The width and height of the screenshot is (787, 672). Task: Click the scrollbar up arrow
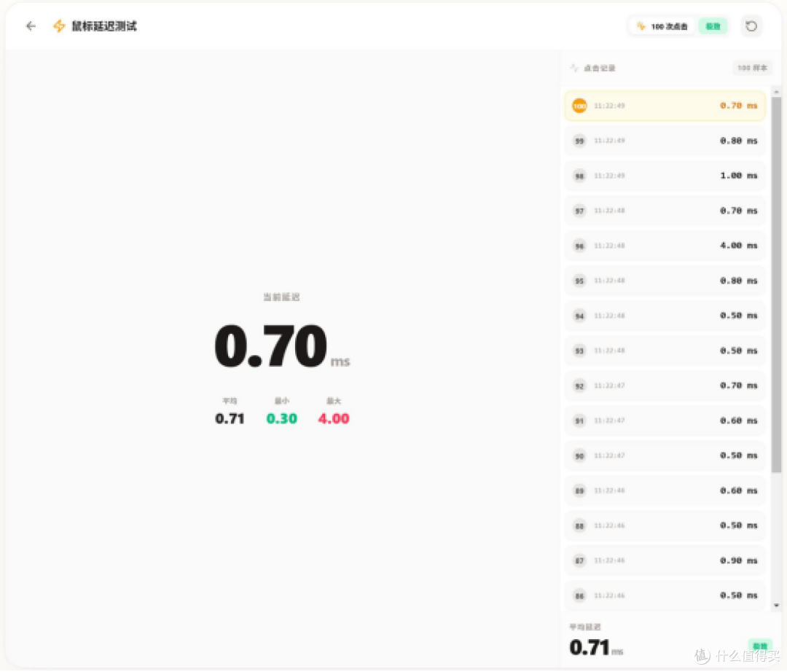click(x=776, y=92)
